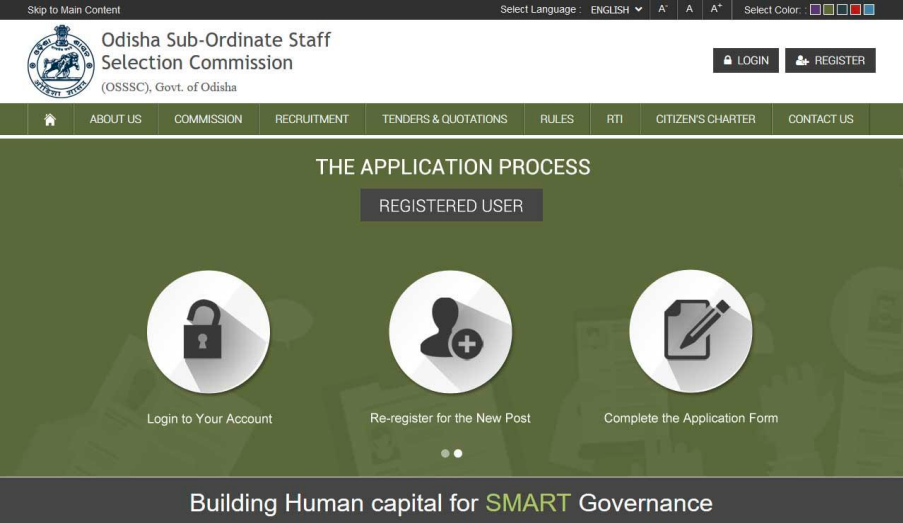The width and height of the screenshot is (903, 523).
Task: Open the Commission menu
Action: (x=208, y=119)
